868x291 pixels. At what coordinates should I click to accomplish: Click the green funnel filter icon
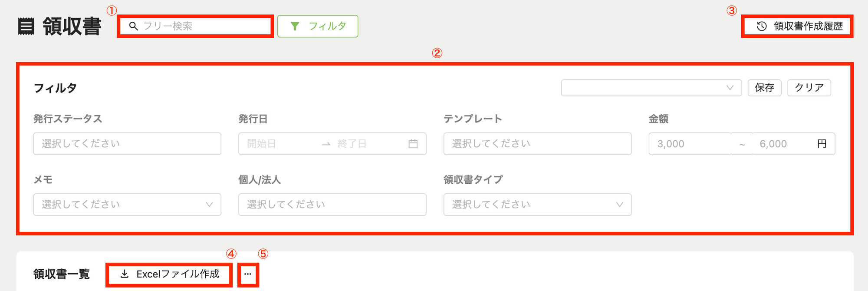tap(295, 26)
